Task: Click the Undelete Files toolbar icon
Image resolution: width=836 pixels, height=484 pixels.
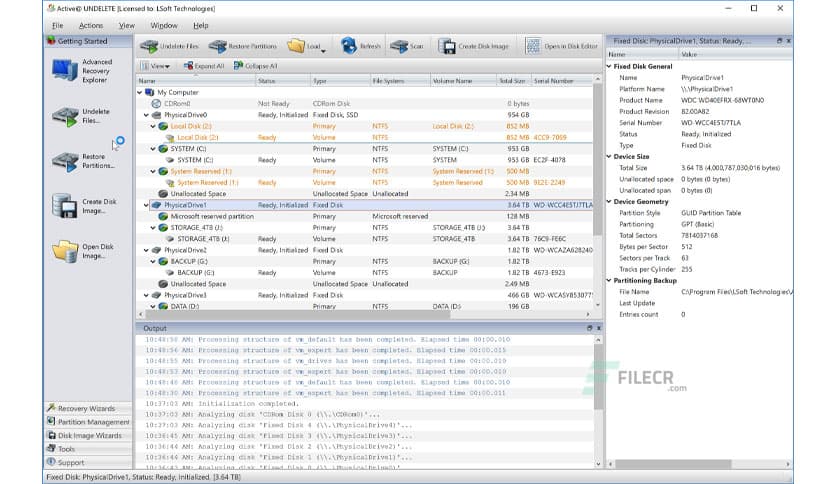Action: tap(169, 46)
